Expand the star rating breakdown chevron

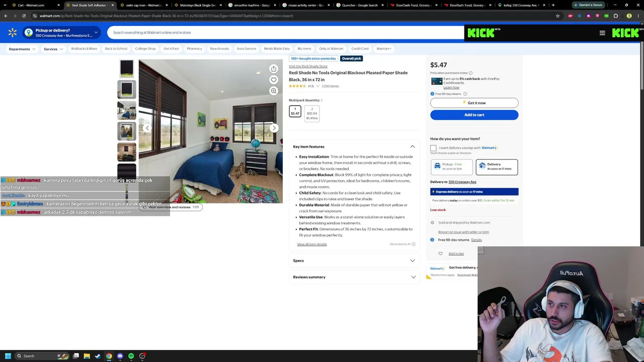pyautogui.click(x=318, y=86)
